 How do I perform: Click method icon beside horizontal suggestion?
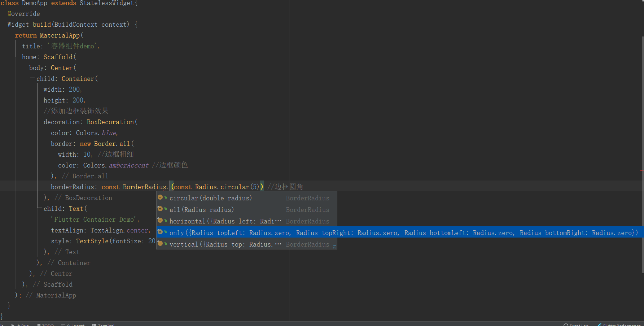(160, 221)
